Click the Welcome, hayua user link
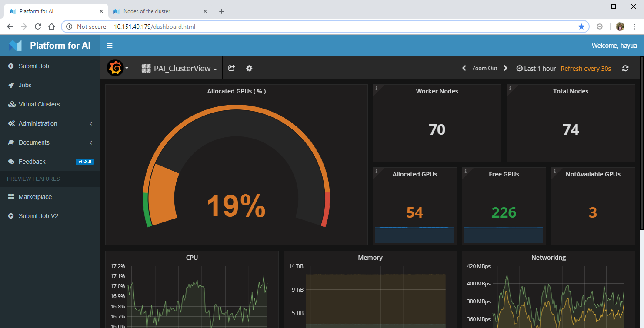The image size is (644, 328). coord(614,46)
